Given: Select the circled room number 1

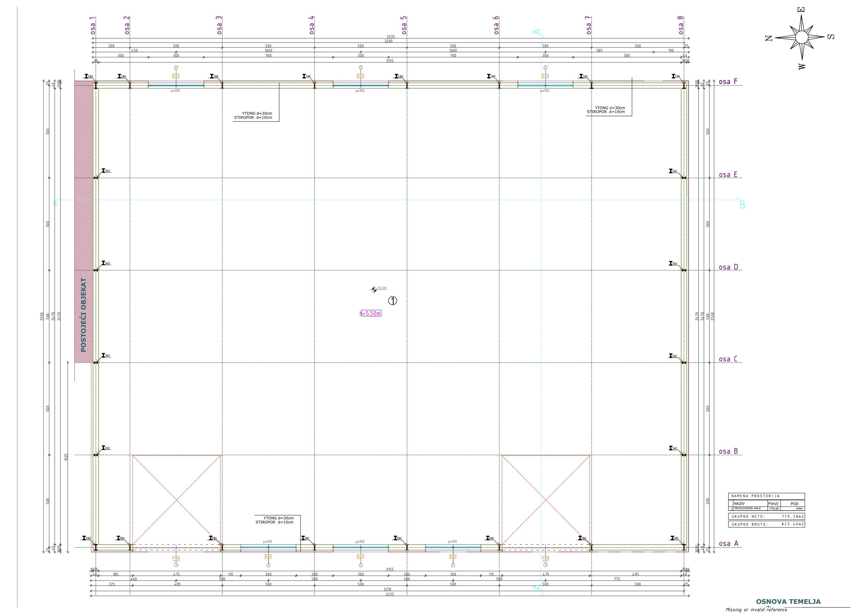Looking at the screenshot, I should 393,301.
